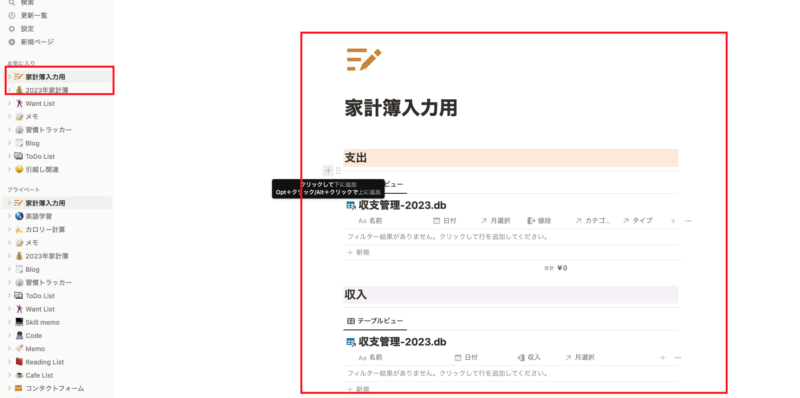The image size is (800, 398).
Task: Click the plus block-add button
Action: click(x=328, y=170)
